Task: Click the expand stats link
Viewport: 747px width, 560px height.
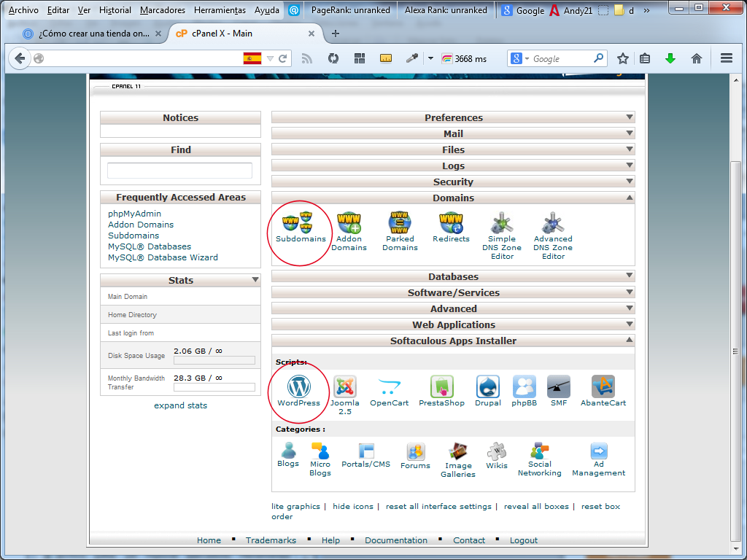Action: pos(181,405)
